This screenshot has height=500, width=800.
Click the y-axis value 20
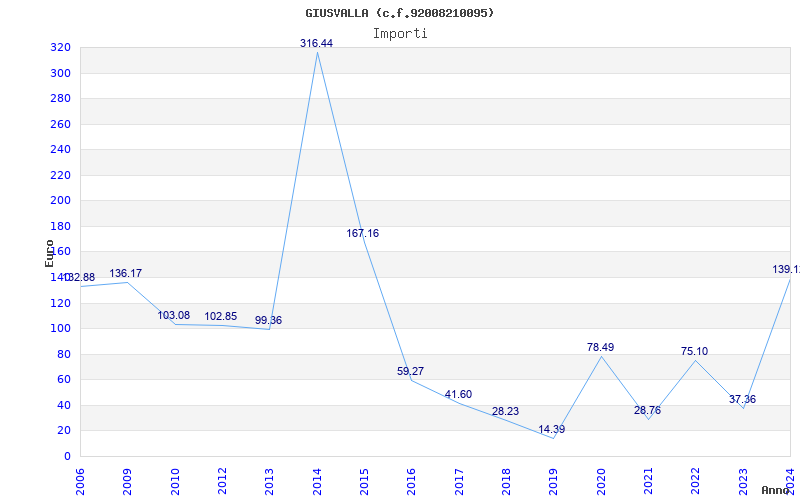(x=64, y=431)
